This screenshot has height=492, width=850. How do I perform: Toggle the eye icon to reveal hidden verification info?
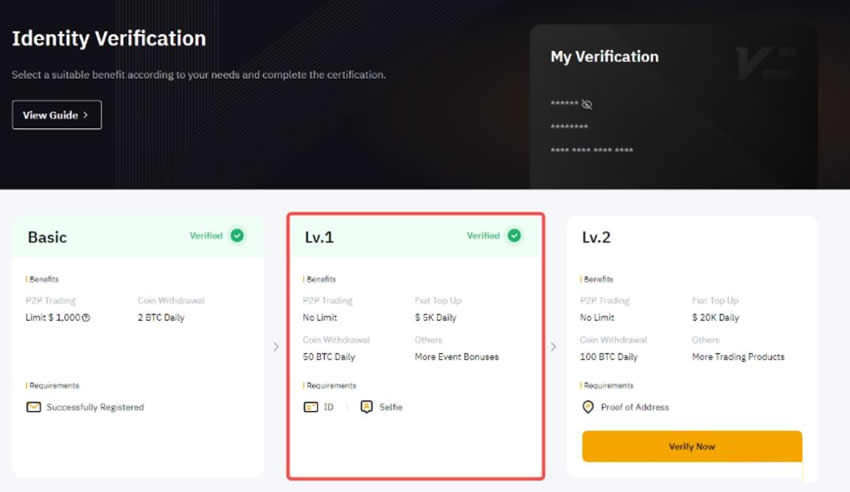(587, 104)
